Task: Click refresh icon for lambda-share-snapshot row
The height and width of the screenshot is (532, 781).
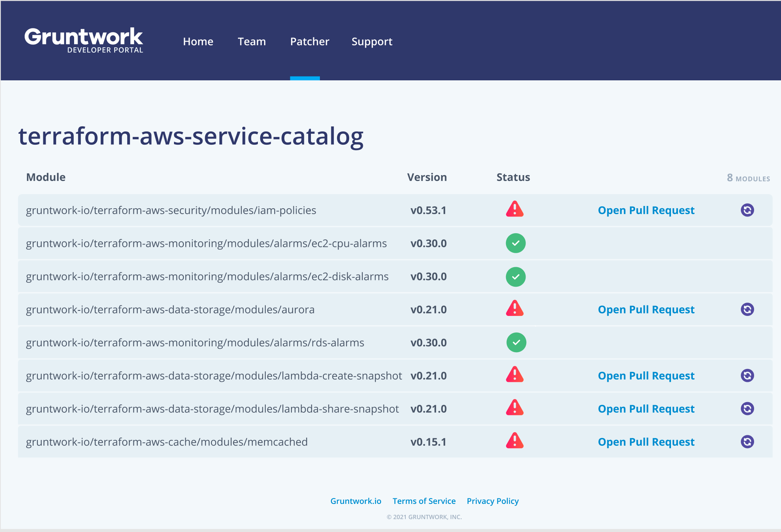Action: coord(747,409)
